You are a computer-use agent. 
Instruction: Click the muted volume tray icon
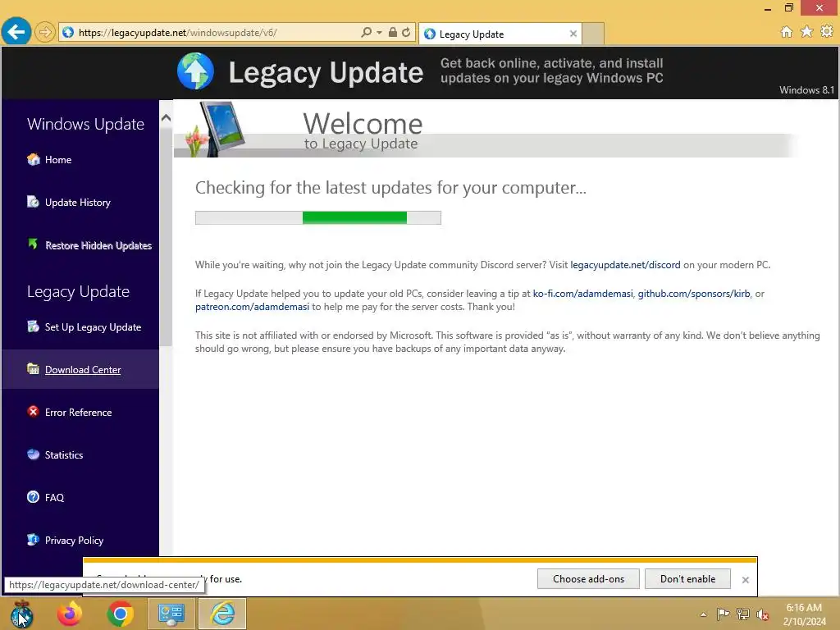click(762, 614)
